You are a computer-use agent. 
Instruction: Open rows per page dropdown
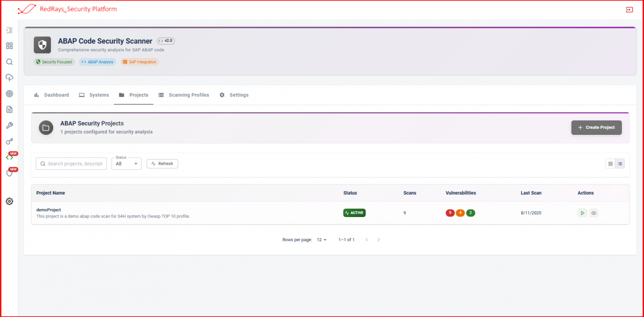(321, 240)
